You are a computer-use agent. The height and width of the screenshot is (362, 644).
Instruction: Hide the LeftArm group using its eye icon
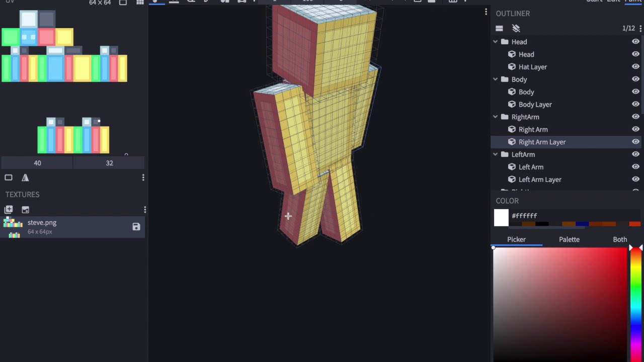tap(635, 154)
